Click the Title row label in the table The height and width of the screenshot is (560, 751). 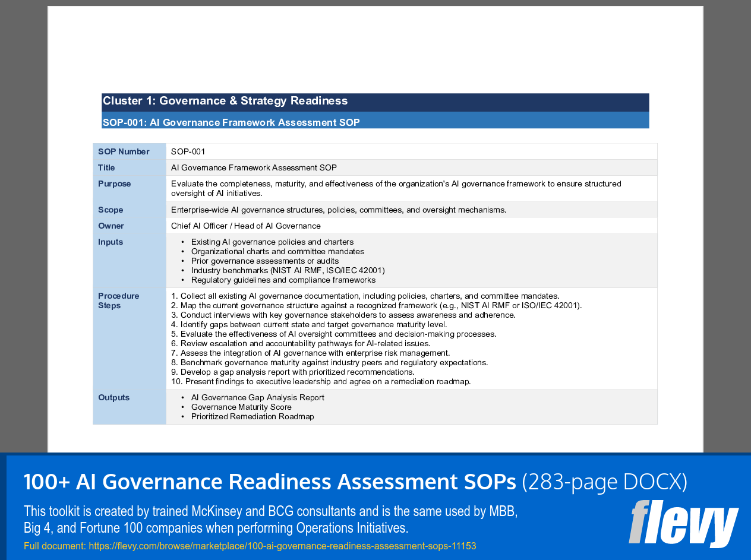pos(106,167)
